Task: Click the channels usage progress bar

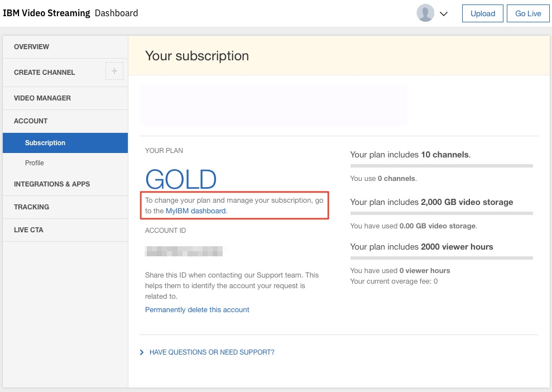Action: click(x=441, y=165)
